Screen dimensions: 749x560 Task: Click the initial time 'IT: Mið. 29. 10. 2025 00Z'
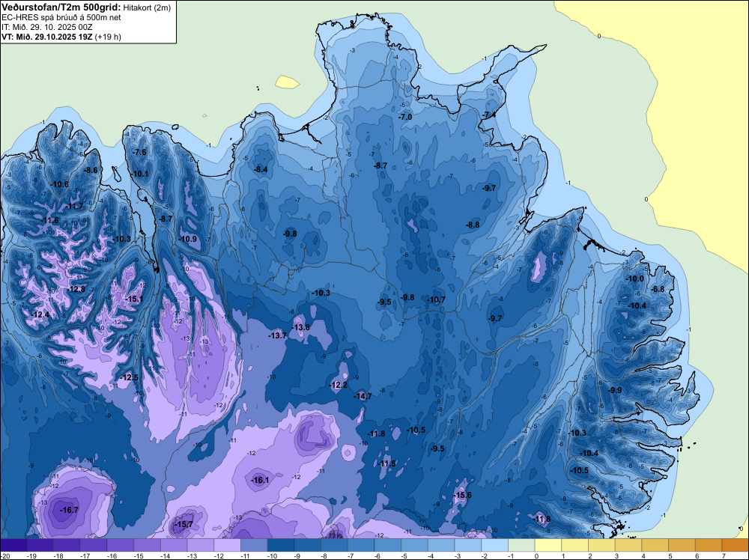tap(46, 27)
